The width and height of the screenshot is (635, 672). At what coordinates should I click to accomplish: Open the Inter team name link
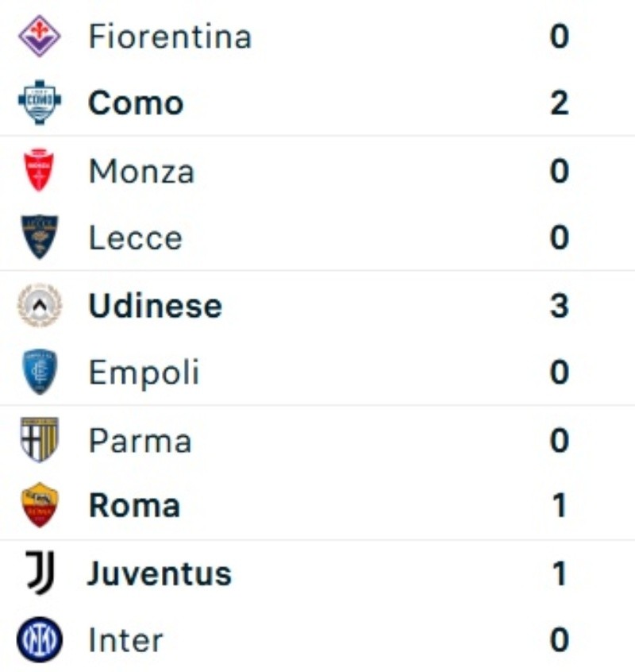point(125,640)
